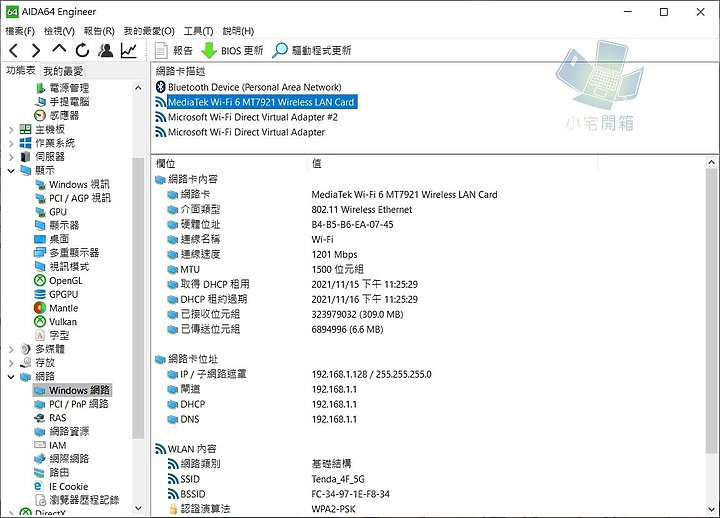Select Bluetooth Device (Personal Area Network) adapter

(x=254, y=87)
